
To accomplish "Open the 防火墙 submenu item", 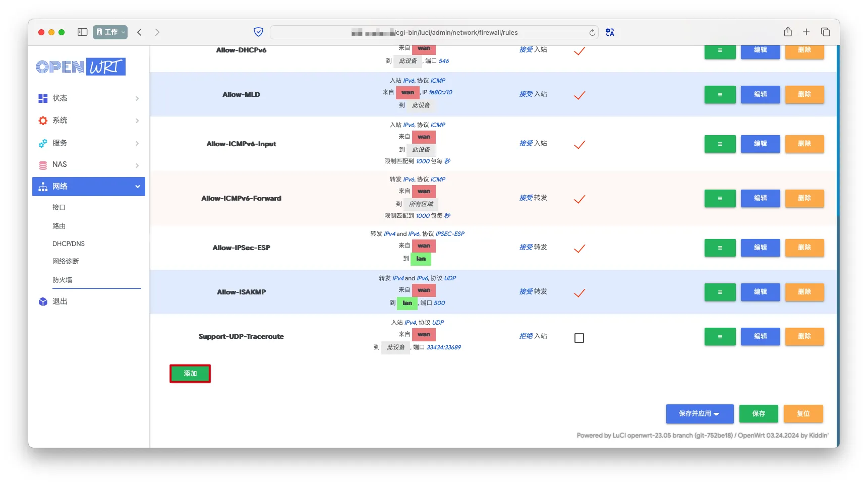I will [63, 280].
